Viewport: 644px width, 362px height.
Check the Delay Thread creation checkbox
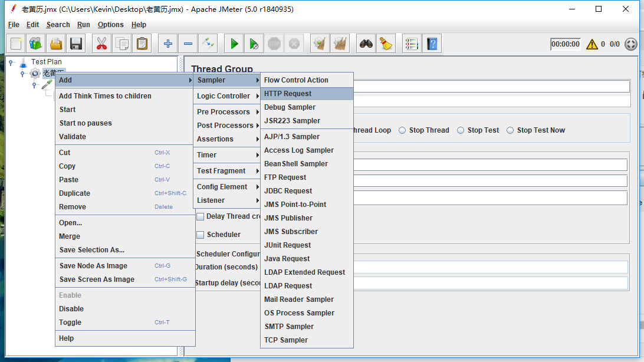tap(201, 216)
